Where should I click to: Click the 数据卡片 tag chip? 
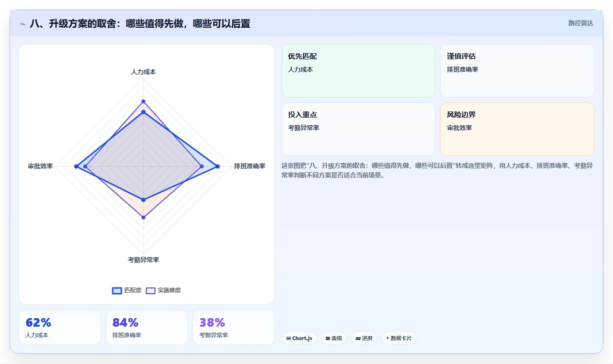tap(399, 338)
